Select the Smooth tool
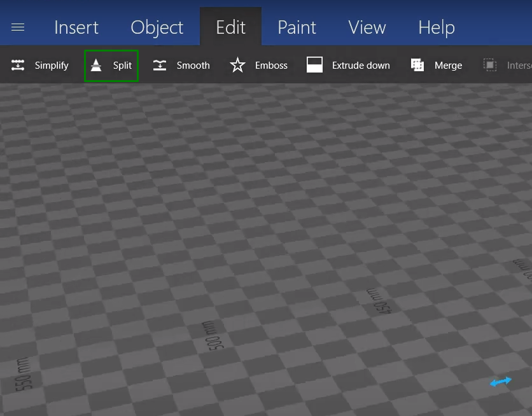This screenshot has height=416, width=532. click(181, 65)
